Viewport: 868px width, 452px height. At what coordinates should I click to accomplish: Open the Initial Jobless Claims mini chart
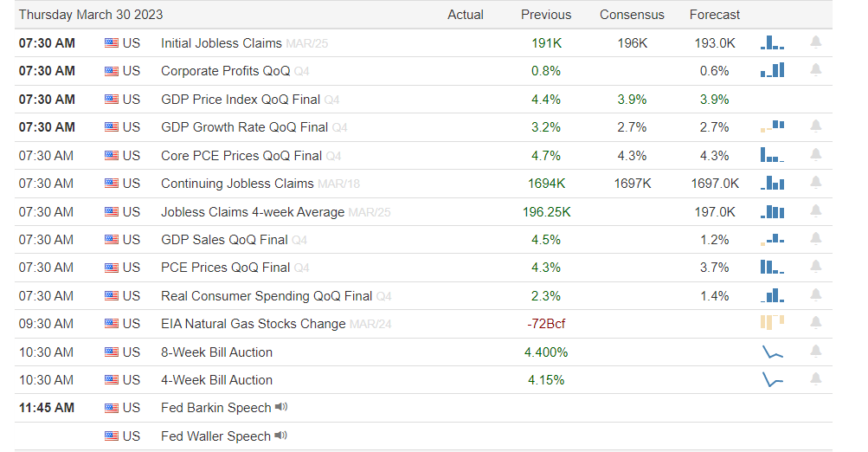coord(772,42)
